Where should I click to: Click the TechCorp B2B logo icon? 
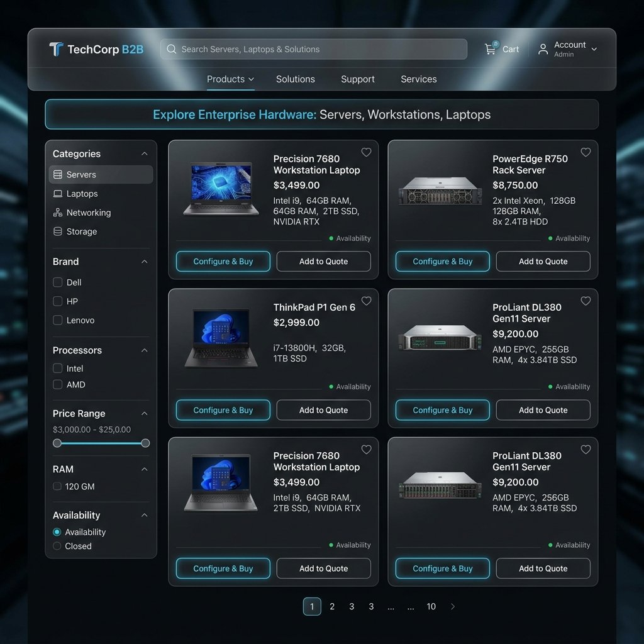(56, 49)
